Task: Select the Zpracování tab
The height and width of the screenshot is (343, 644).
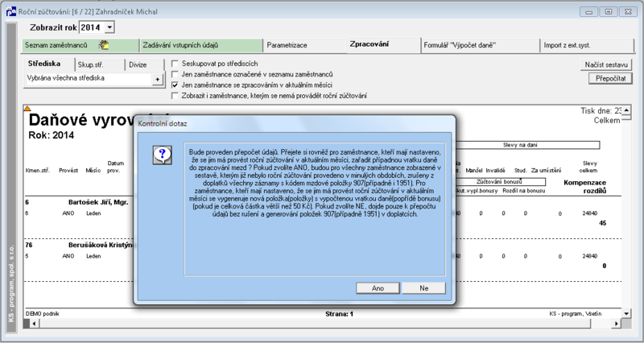Action: (384, 44)
